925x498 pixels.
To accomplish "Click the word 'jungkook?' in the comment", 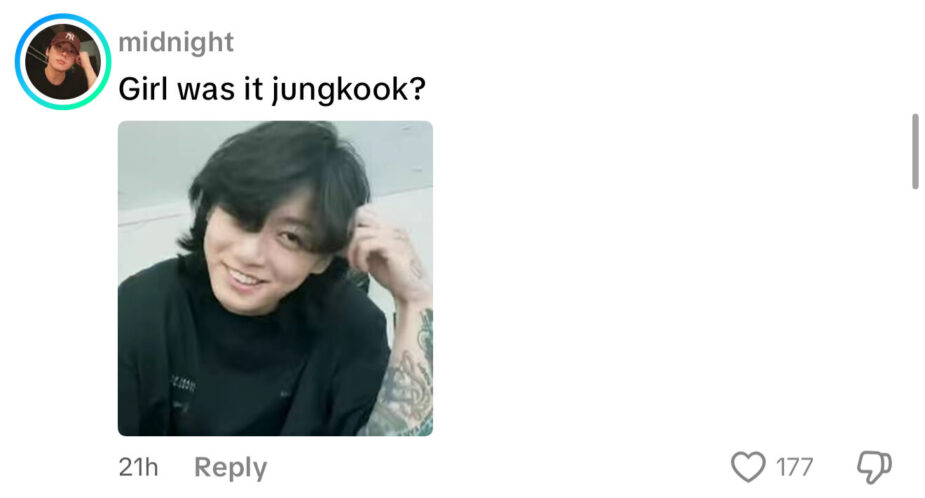I will [349, 91].
